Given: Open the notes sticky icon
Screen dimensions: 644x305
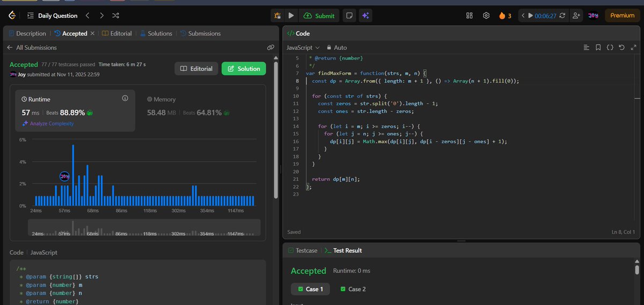Looking at the screenshot, I should point(349,16).
